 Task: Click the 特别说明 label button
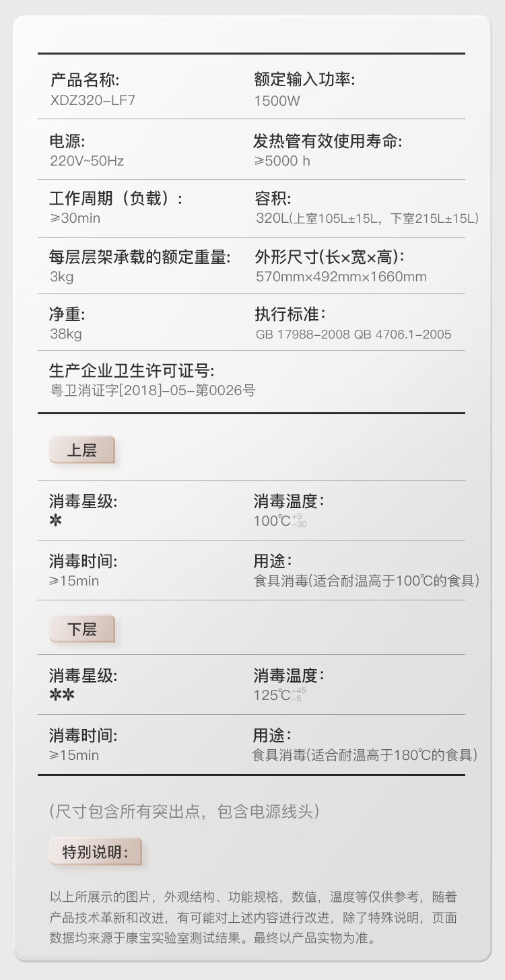tap(95, 852)
